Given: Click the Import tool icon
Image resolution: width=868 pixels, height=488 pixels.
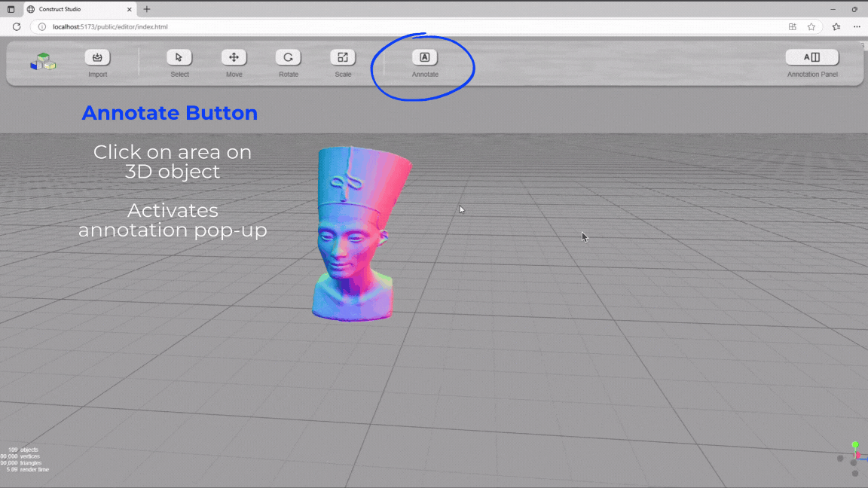Looking at the screenshot, I should [97, 57].
